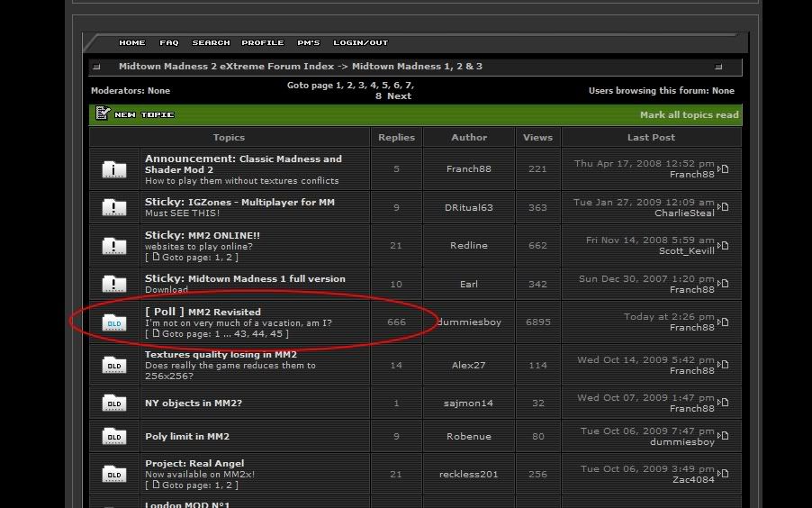This screenshot has height=508, width=812.
Task: Click Next in the Goto page list
Action: (399, 95)
